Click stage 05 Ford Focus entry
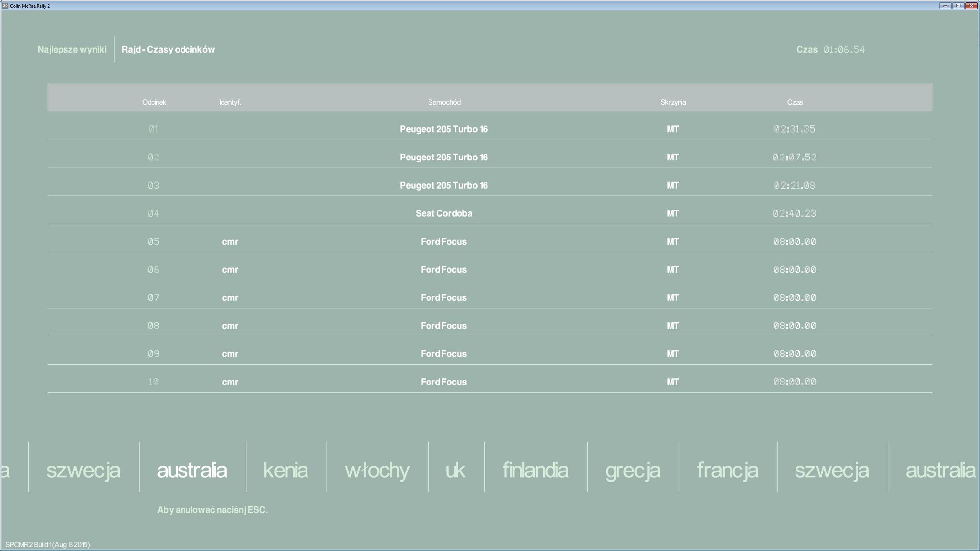The width and height of the screenshot is (980, 551). click(x=444, y=241)
